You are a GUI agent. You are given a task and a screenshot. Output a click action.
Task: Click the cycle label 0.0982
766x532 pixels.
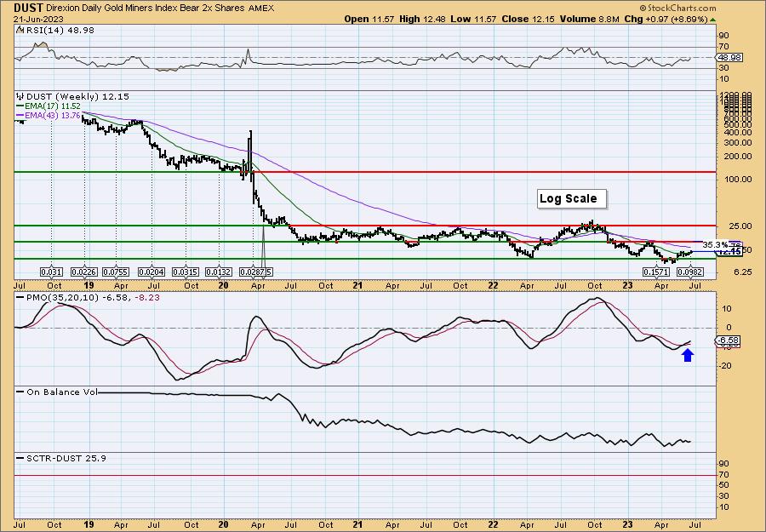(689, 272)
